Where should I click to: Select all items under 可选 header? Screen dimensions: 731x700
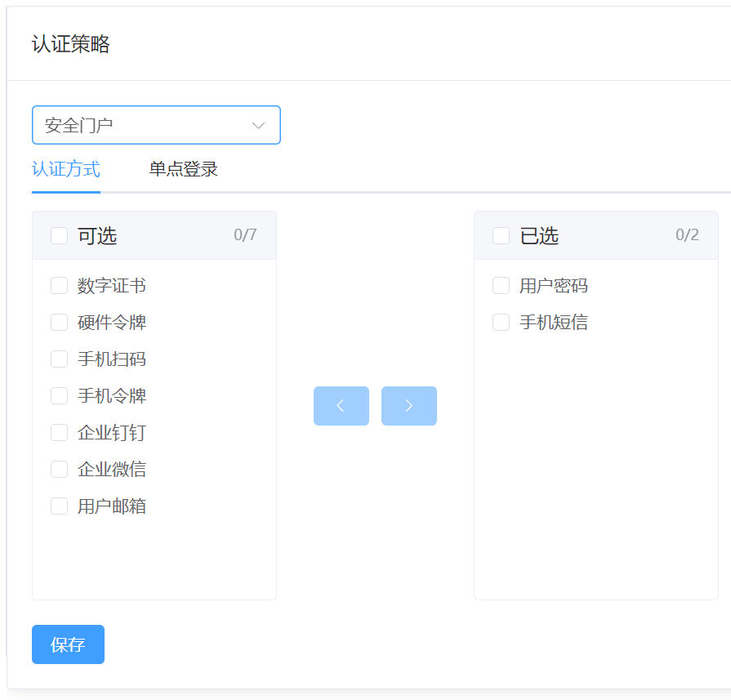click(58, 235)
